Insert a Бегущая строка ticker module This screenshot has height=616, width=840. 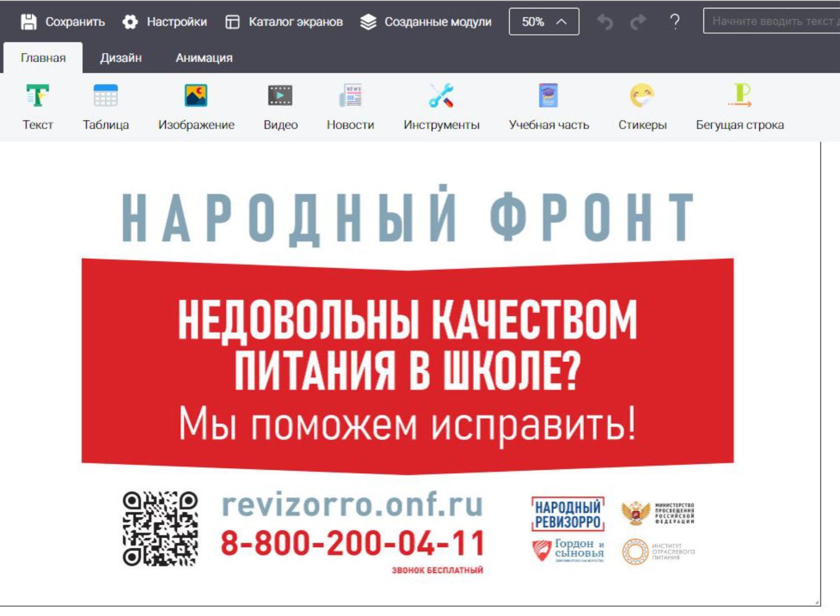pos(740,106)
